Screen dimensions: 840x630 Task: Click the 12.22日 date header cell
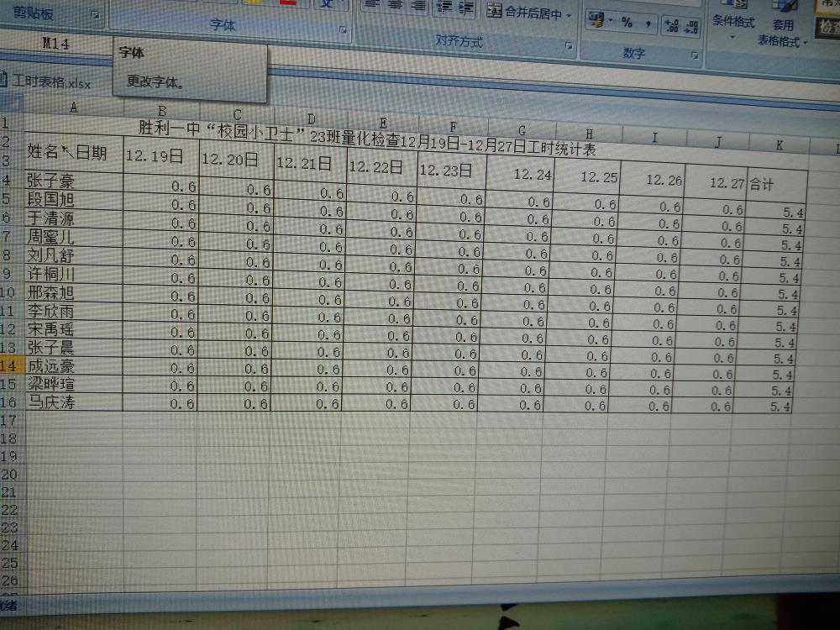tap(382, 168)
